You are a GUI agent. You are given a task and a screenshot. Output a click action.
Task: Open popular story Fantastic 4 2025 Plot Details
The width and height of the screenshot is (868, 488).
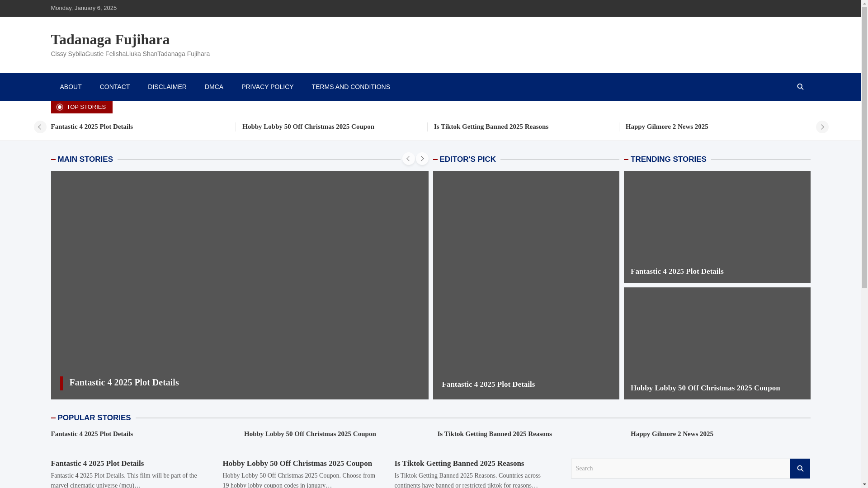coord(92,434)
